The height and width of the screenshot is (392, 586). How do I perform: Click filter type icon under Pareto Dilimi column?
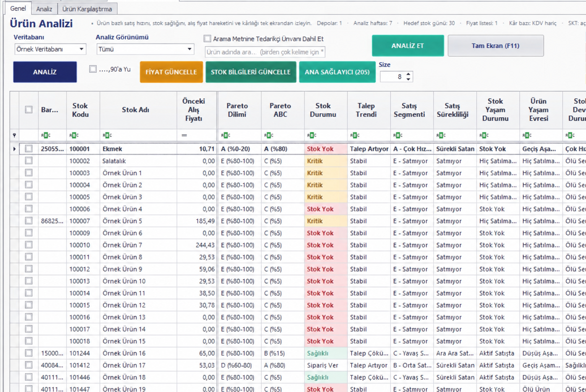click(226, 135)
